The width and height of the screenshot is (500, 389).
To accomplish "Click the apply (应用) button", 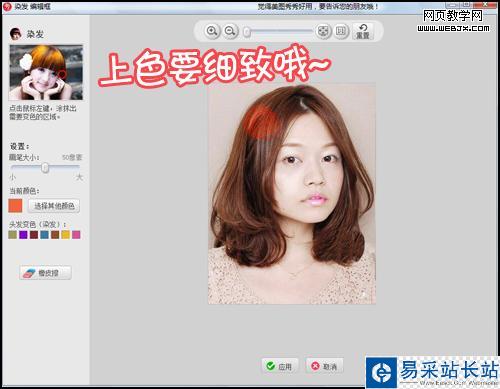I will [x=279, y=366].
